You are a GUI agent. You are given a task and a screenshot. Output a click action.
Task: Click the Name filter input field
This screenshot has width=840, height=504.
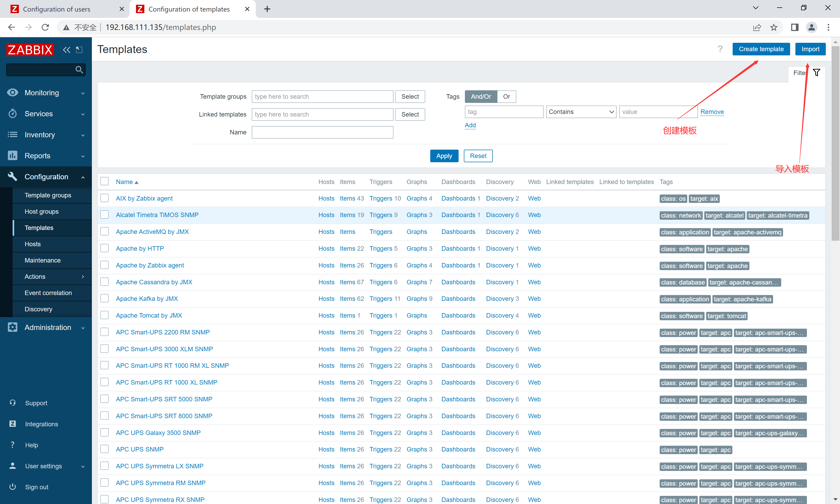[322, 132]
